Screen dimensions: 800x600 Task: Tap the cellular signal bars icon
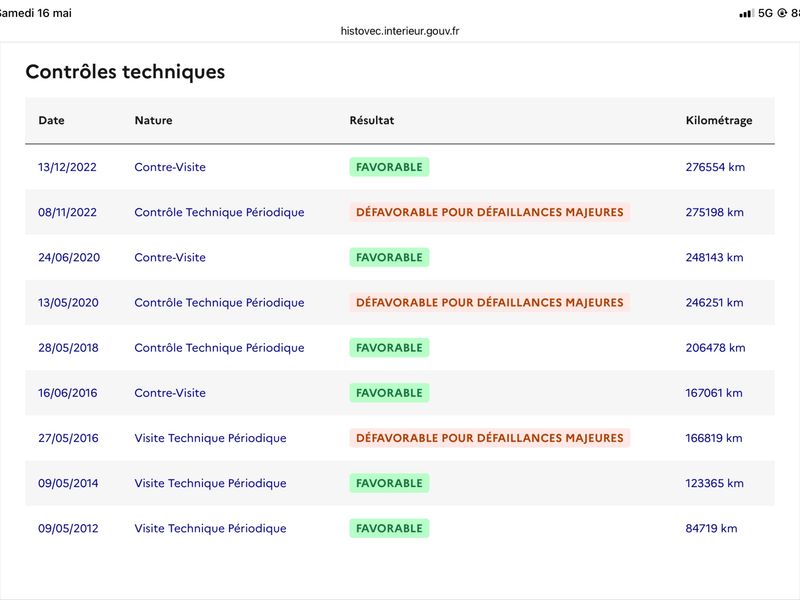click(x=746, y=13)
